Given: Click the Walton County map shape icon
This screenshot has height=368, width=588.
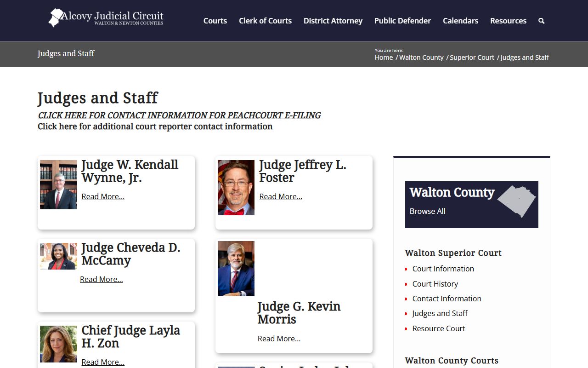Looking at the screenshot, I should tap(517, 201).
